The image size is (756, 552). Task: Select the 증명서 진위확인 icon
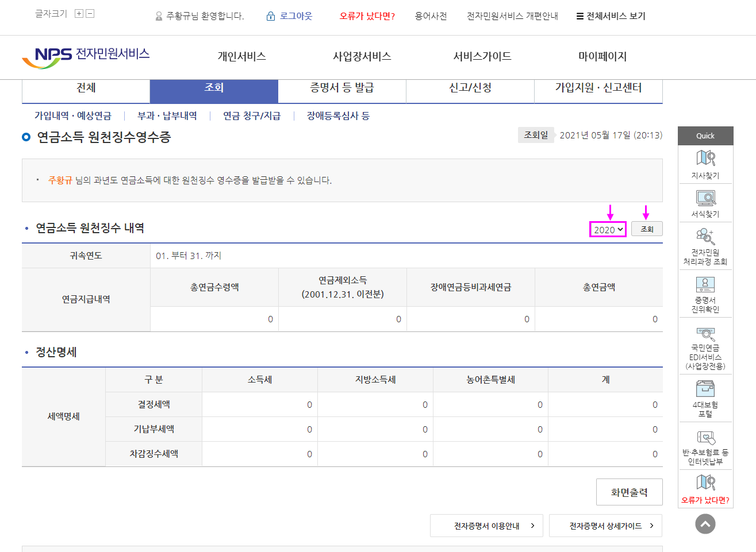(x=705, y=285)
